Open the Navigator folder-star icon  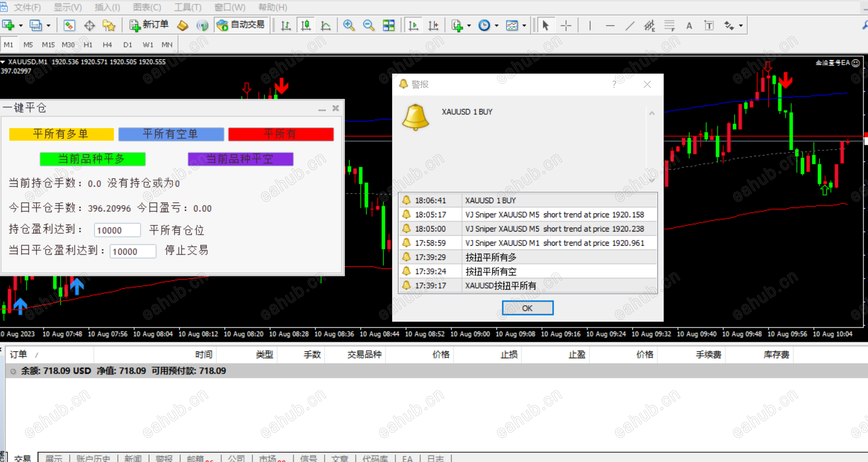pos(109,26)
